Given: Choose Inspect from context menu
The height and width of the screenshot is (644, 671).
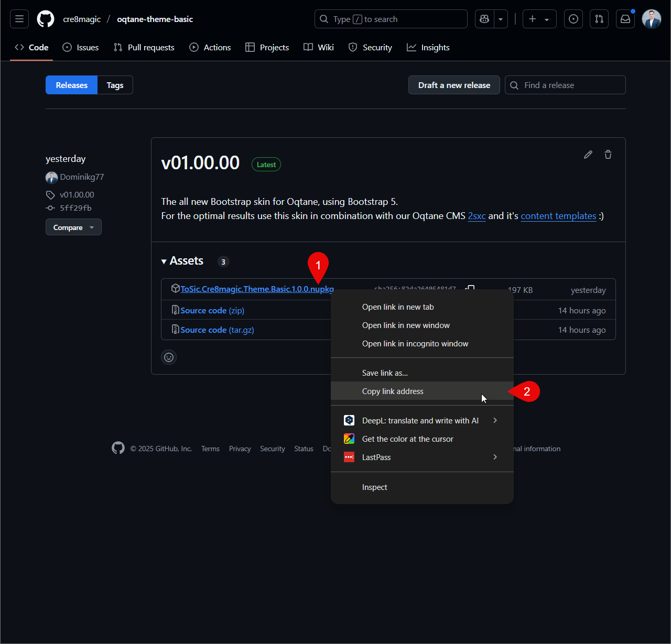Looking at the screenshot, I should tap(422, 487).
